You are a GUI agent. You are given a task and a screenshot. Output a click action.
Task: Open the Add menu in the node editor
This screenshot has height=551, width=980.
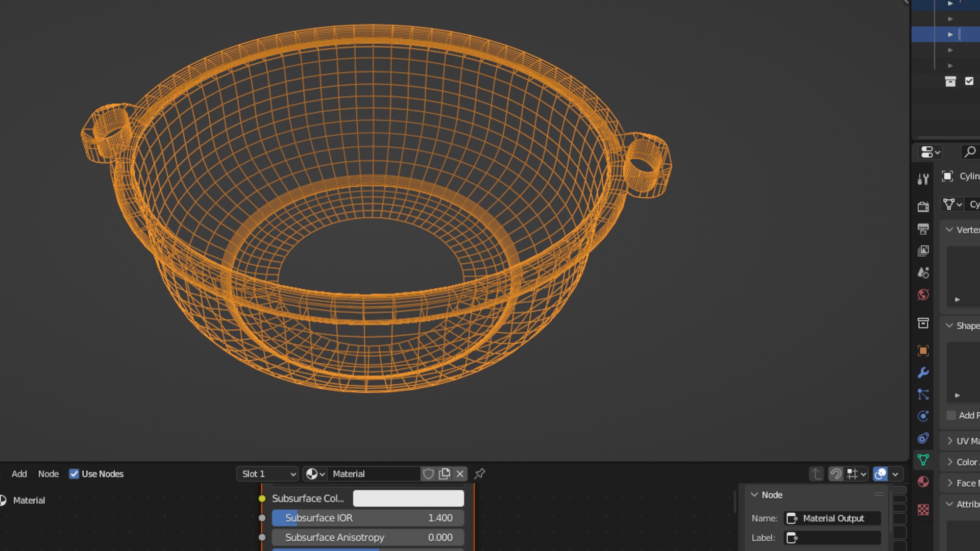(19, 474)
